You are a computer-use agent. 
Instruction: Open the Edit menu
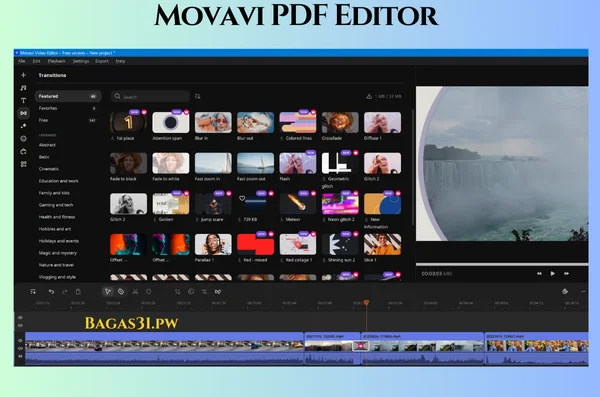(x=36, y=61)
